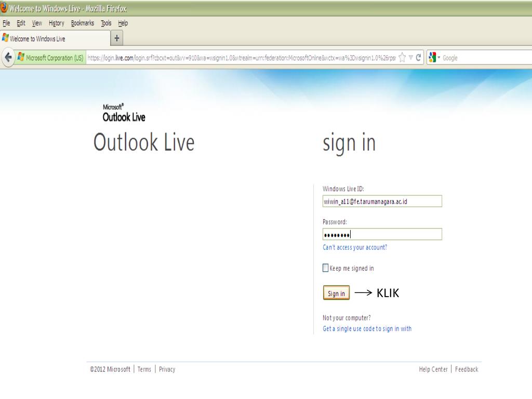Open the search engine selector dropdown arrow
The image size is (532, 399).
point(438,58)
